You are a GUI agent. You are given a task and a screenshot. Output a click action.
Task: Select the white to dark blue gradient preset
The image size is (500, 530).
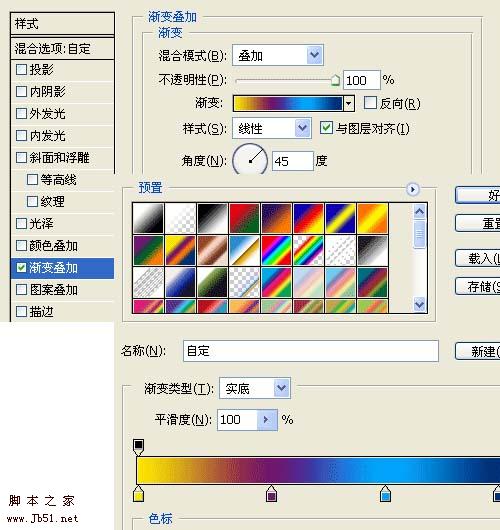(x=181, y=283)
